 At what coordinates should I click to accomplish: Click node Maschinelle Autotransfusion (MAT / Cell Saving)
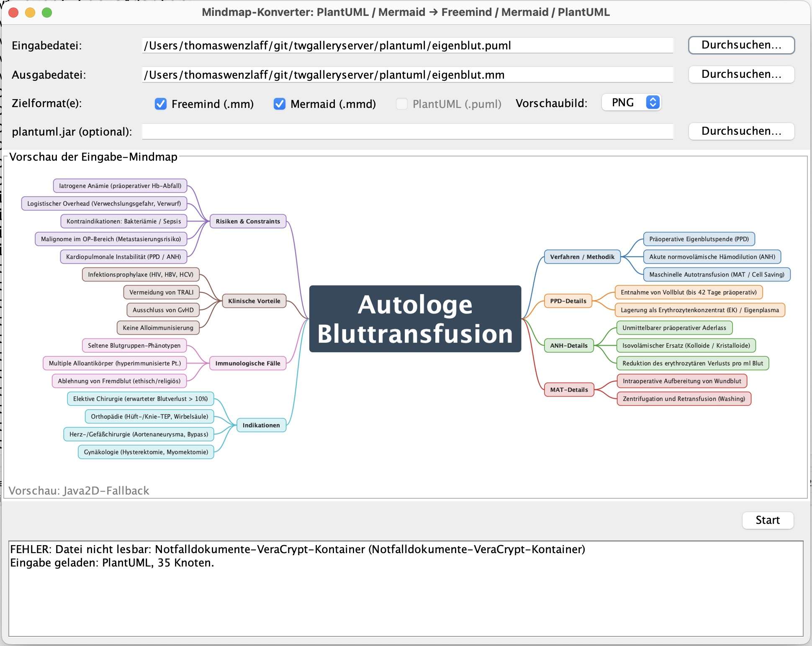point(717,274)
